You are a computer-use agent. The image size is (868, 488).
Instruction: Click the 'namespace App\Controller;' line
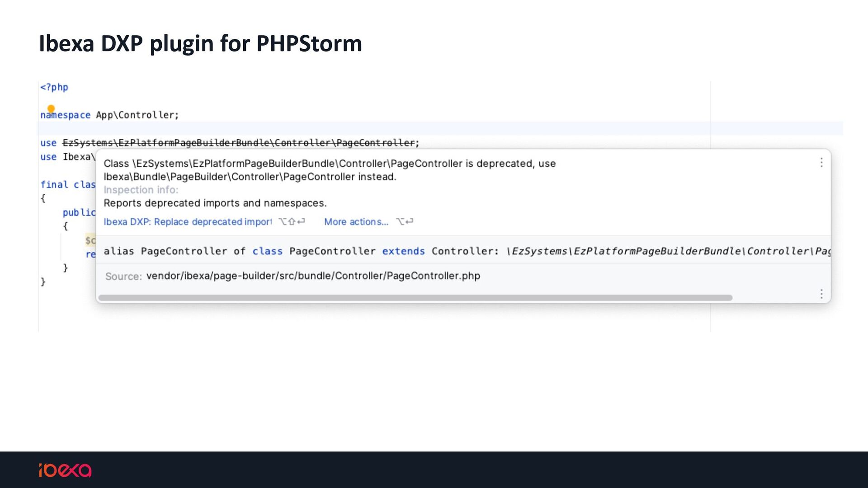pos(109,115)
